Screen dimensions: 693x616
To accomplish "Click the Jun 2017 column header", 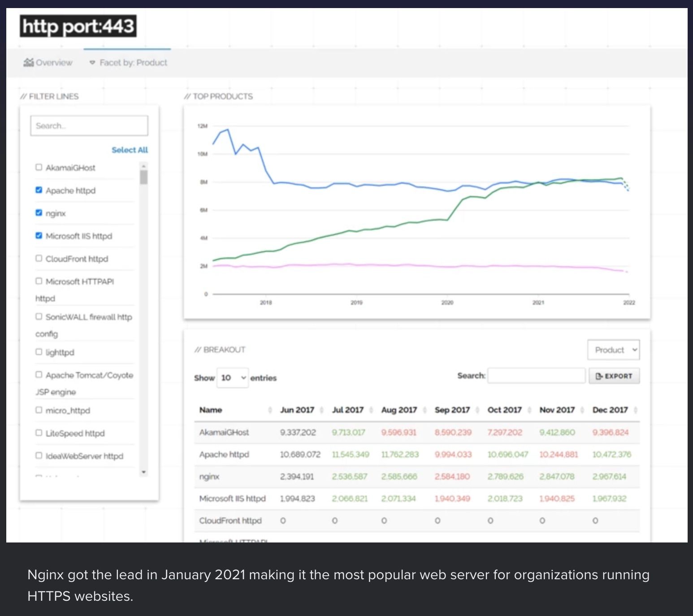I will coord(297,410).
